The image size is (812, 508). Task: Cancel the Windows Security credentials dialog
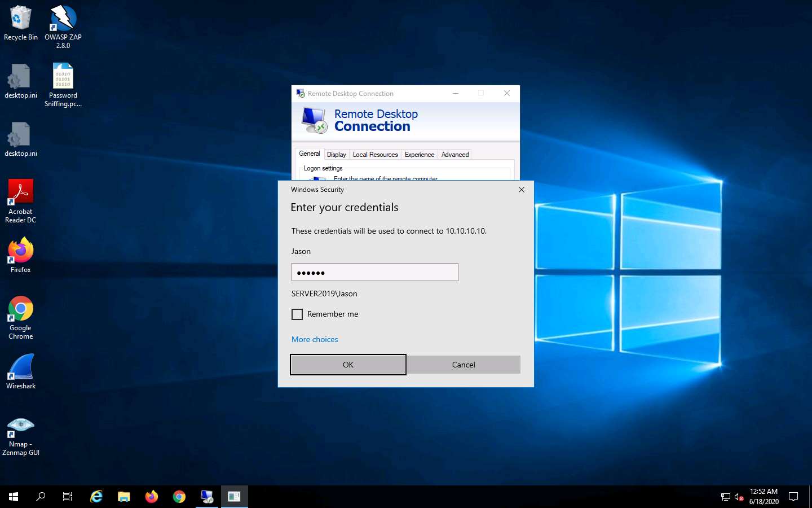(464, 365)
